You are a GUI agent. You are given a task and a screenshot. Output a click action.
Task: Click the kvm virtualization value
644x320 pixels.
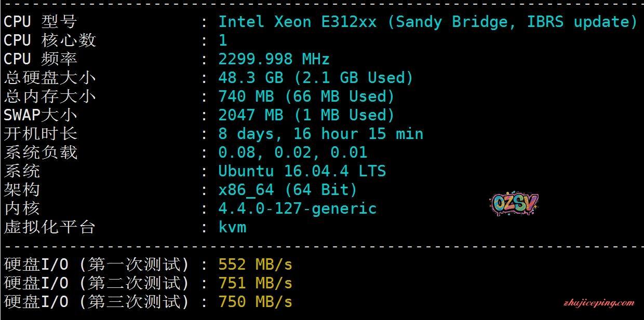pos(232,227)
